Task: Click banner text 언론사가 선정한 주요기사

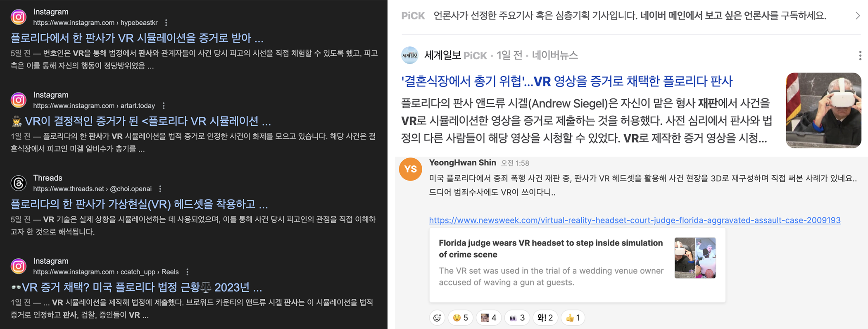Action: click(x=630, y=16)
